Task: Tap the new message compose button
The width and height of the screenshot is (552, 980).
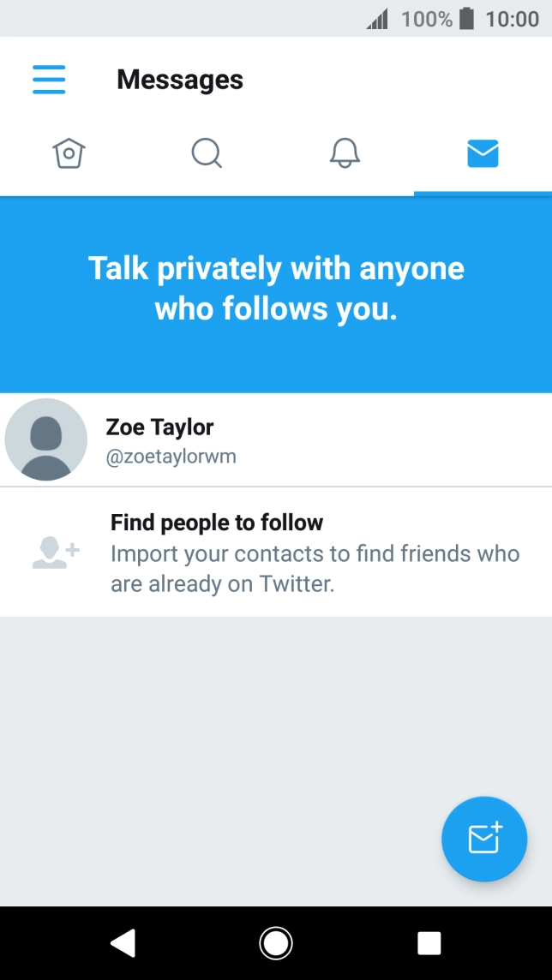Action: click(484, 839)
